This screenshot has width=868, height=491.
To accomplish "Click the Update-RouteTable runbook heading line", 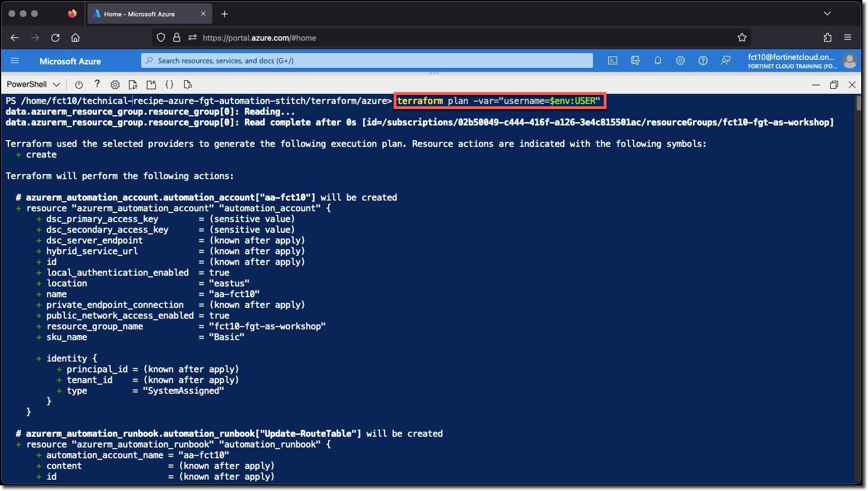I will (x=229, y=433).
